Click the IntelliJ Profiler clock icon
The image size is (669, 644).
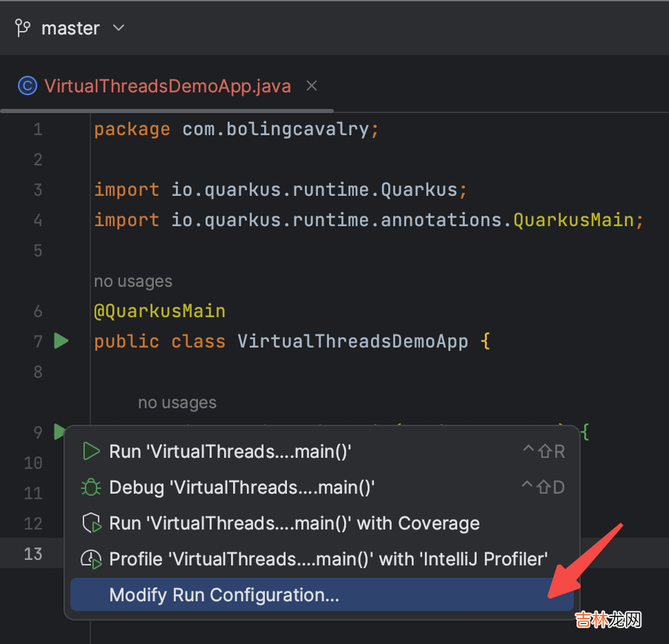91,559
